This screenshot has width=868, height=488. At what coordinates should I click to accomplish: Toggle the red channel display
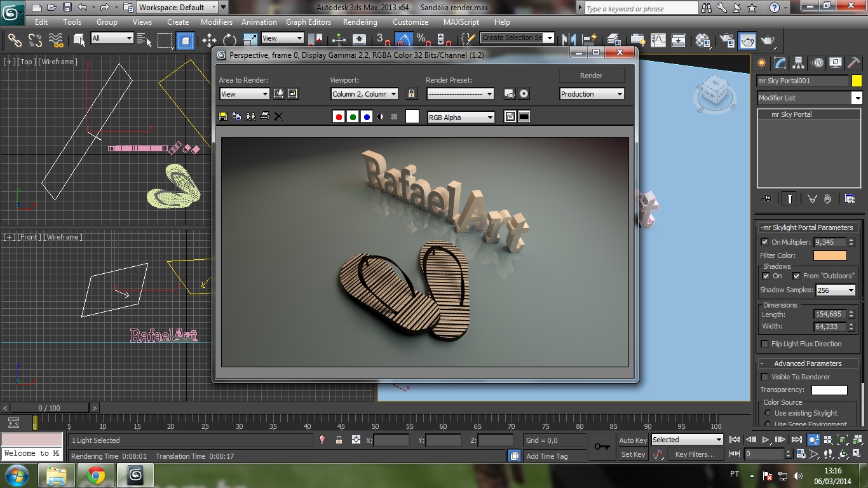coord(339,117)
